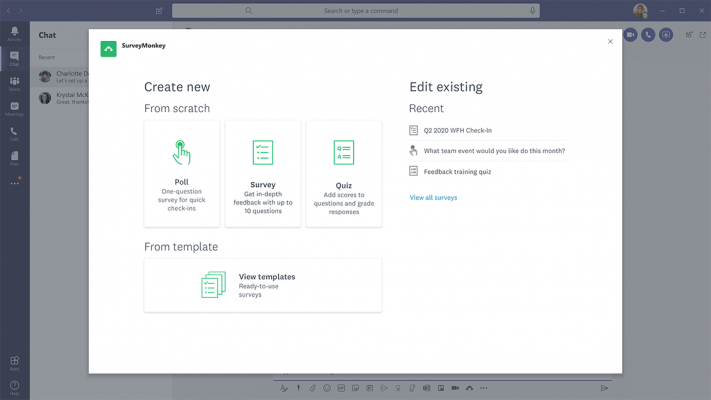Open 'What team event would you like' poll

487,151
